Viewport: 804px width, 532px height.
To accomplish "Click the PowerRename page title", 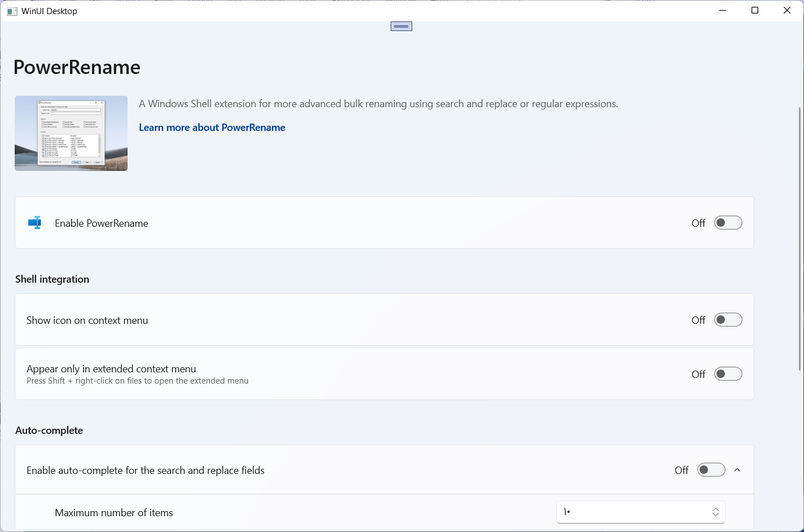I will [x=77, y=67].
